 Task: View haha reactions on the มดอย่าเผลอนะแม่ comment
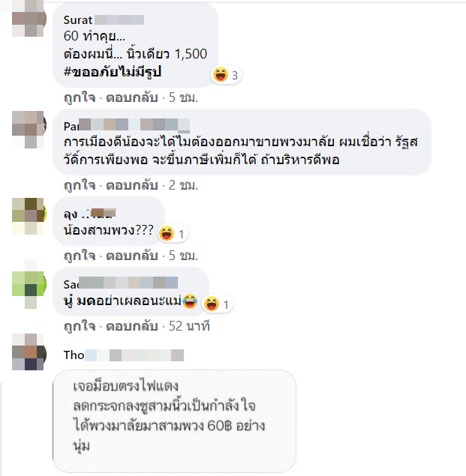pos(218,304)
